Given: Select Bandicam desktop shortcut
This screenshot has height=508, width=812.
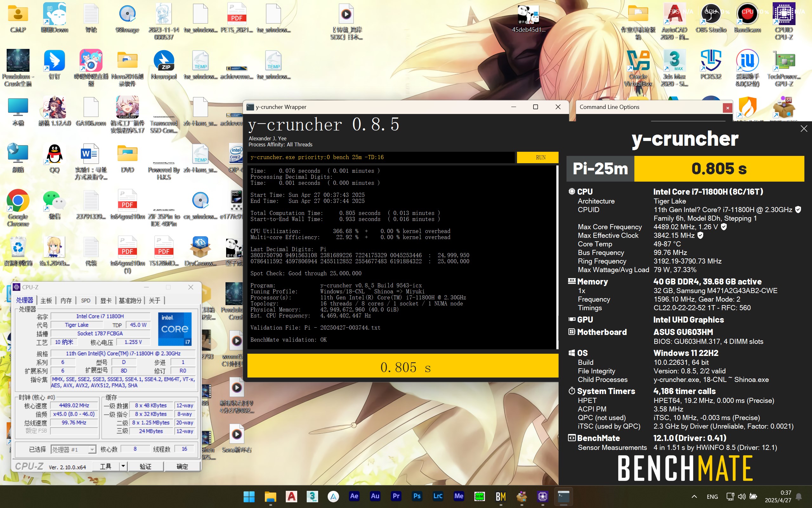Looking at the screenshot, I should coord(747,18).
